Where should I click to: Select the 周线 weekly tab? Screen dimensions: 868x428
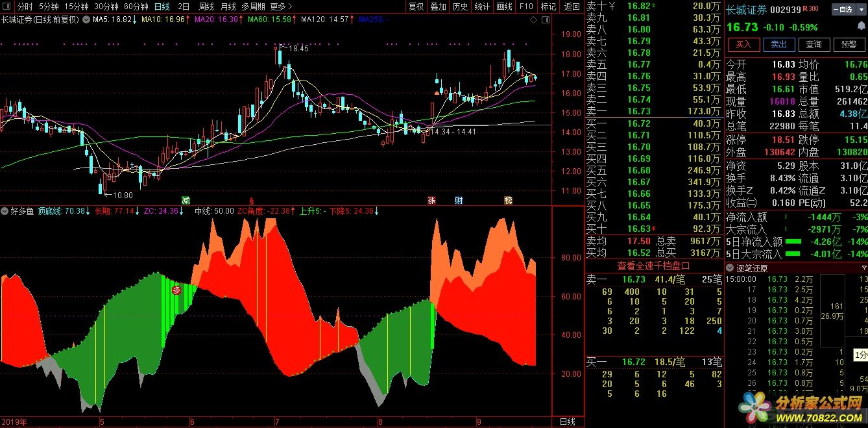pyautogui.click(x=206, y=6)
